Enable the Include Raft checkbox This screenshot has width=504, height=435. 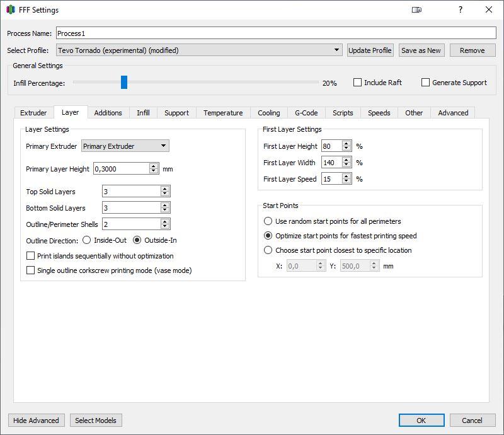click(357, 83)
